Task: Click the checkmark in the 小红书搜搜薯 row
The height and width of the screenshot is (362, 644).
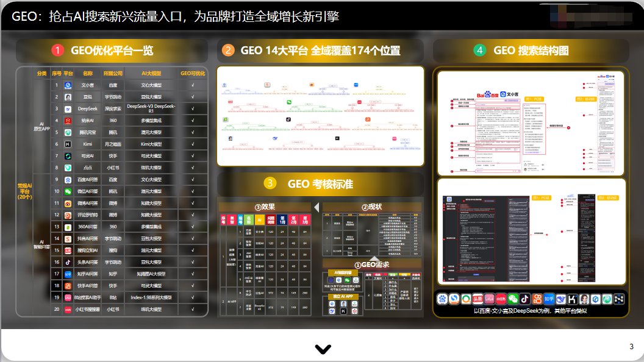Action: point(193,310)
